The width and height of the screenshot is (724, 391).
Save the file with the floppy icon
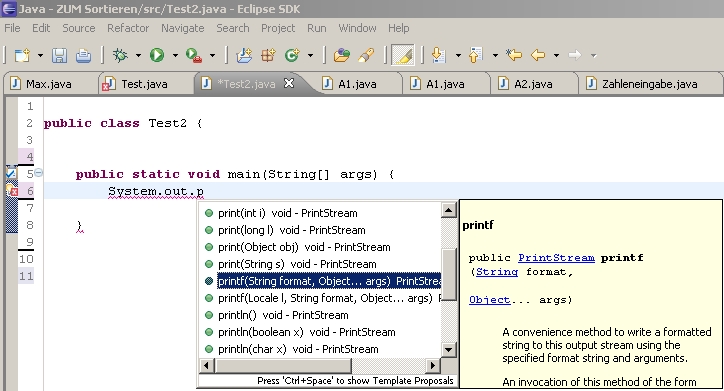(x=60, y=55)
